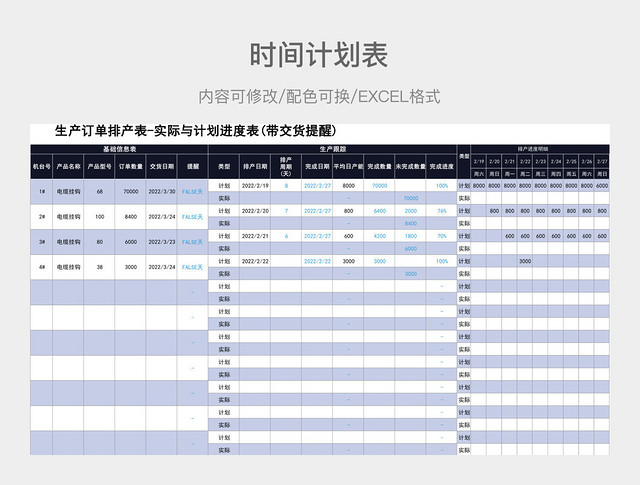
Task: Select machine number cell 4#
Action: tap(42, 267)
